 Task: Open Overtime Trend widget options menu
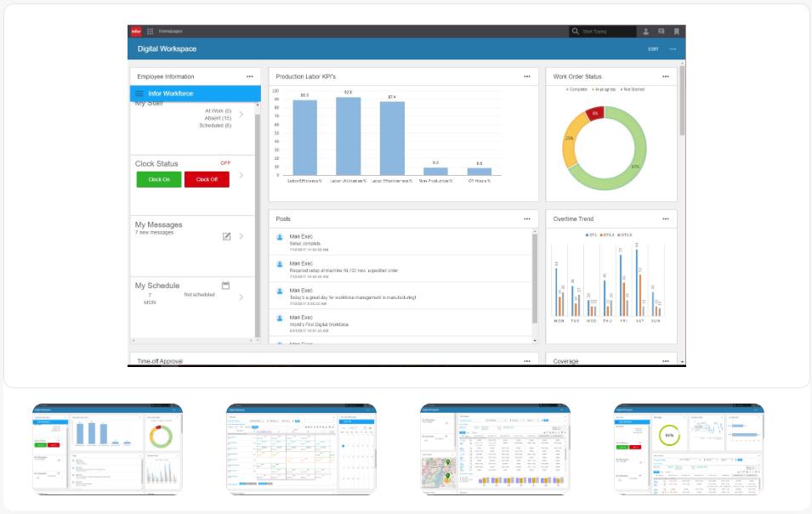point(666,219)
